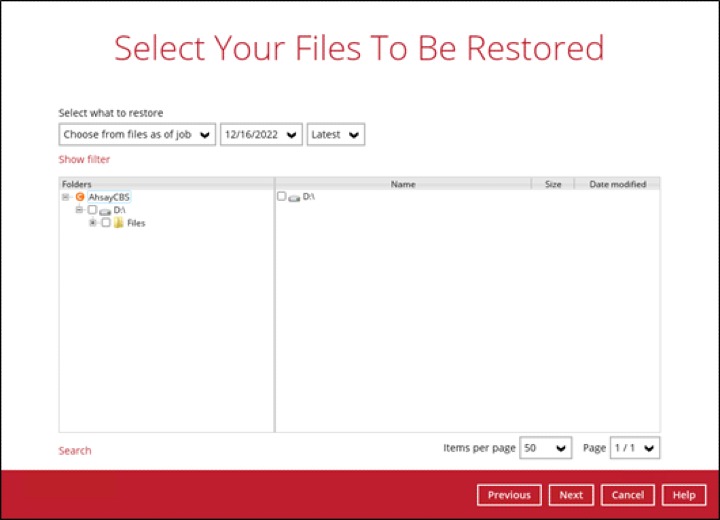720x520 pixels.
Task: Open 'Choose from files as of job' dropdown
Action: 137,135
